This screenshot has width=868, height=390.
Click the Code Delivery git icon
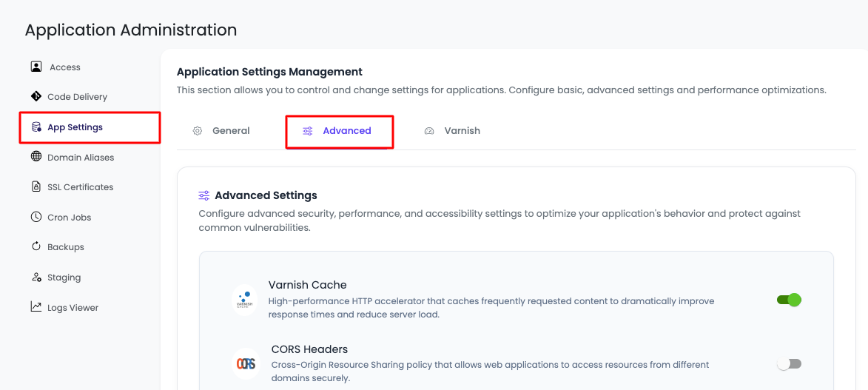(x=36, y=96)
